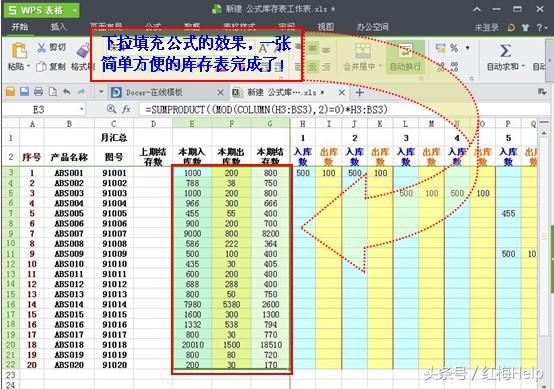This screenshot has height=389, width=554.
Task: Click cell containing ABS007
Action: [69, 234]
